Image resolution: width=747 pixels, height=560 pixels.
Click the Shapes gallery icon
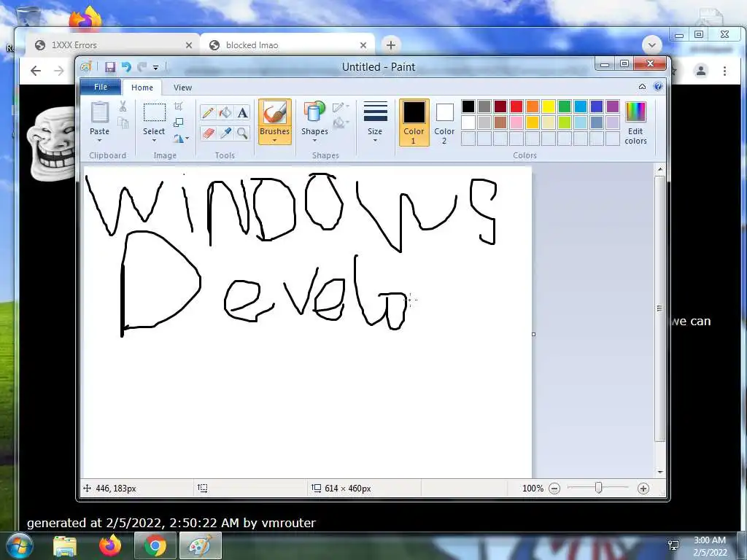coord(314,112)
